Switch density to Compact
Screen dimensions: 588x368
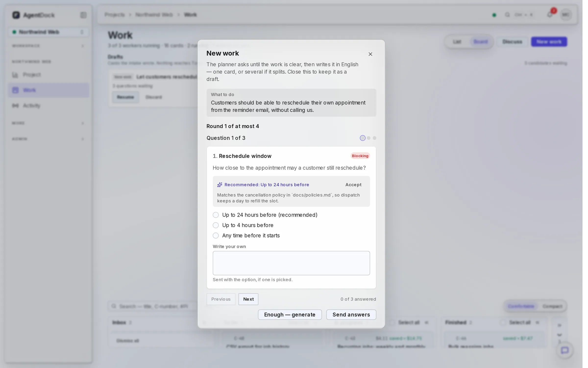(x=552, y=306)
